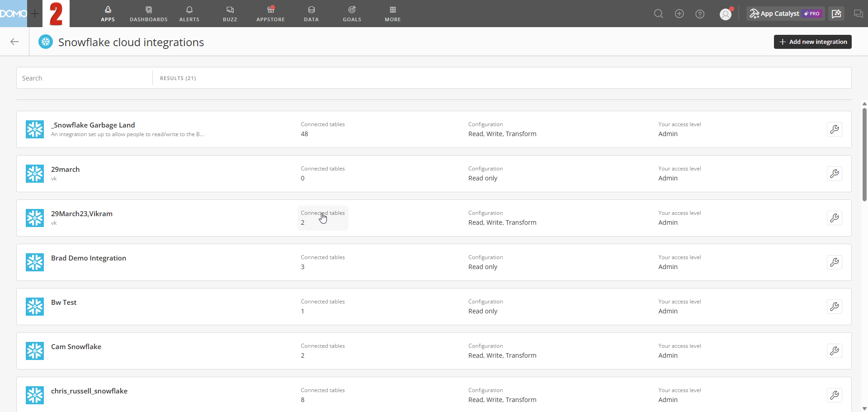Click the red number 2 company logo
This screenshot has width=868, height=412.
[56, 14]
